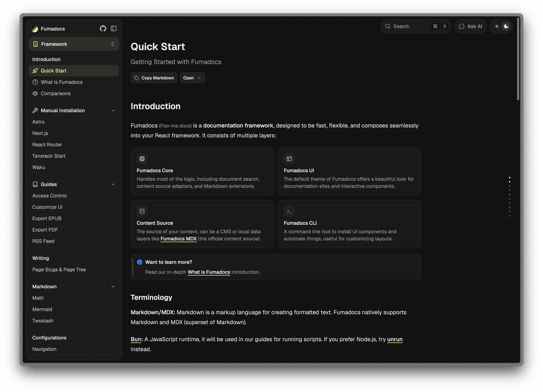Image resolution: width=543 pixels, height=392 pixels.
Task: Collapse the Manual Installation section chevron
Action: pyautogui.click(x=113, y=110)
